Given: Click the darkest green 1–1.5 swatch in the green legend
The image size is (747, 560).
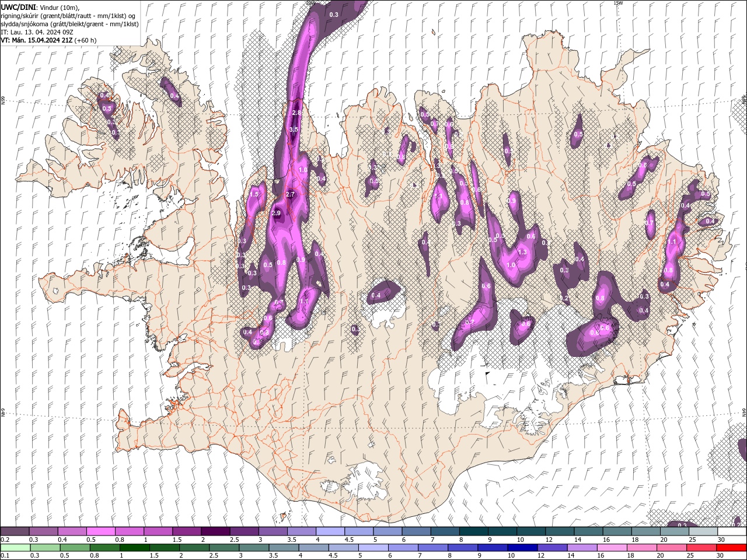Looking at the screenshot, I should click(x=134, y=548).
